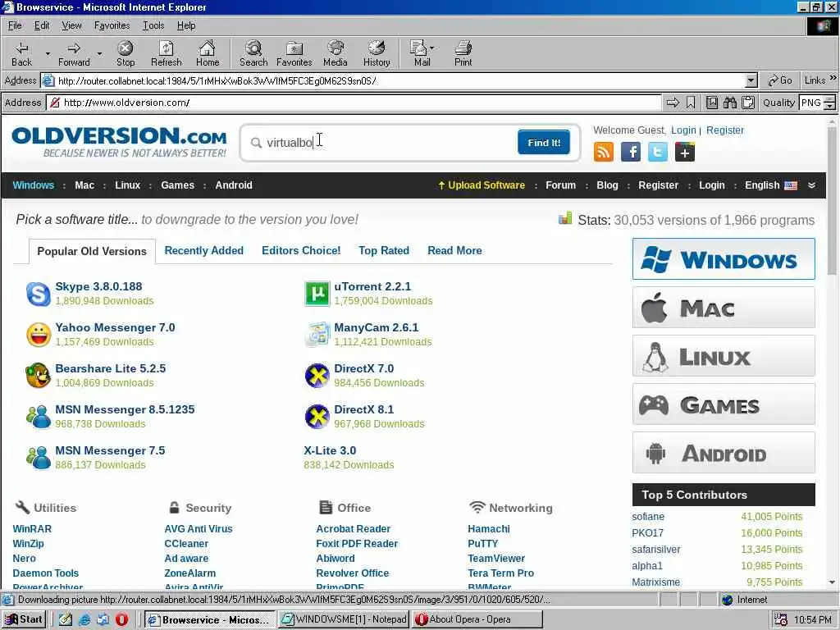The image size is (840, 630).
Task: Open the Help menu
Action: 186,25
